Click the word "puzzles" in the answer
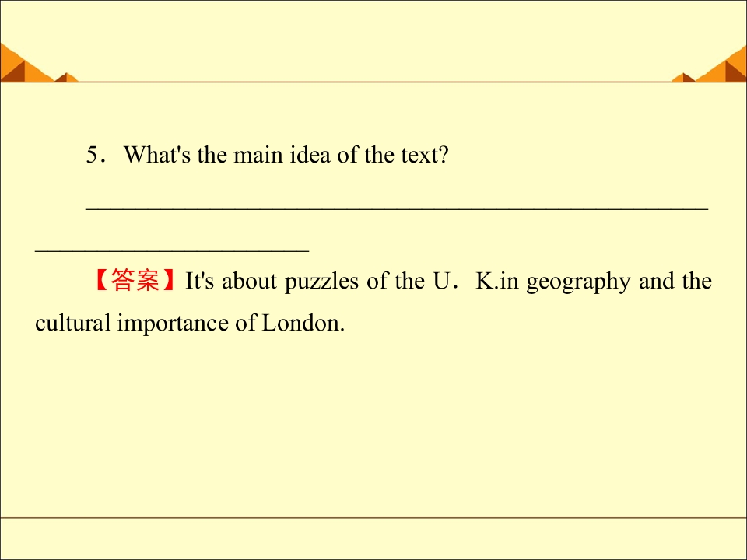The height and width of the screenshot is (560, 747). [x=321, y=282]
